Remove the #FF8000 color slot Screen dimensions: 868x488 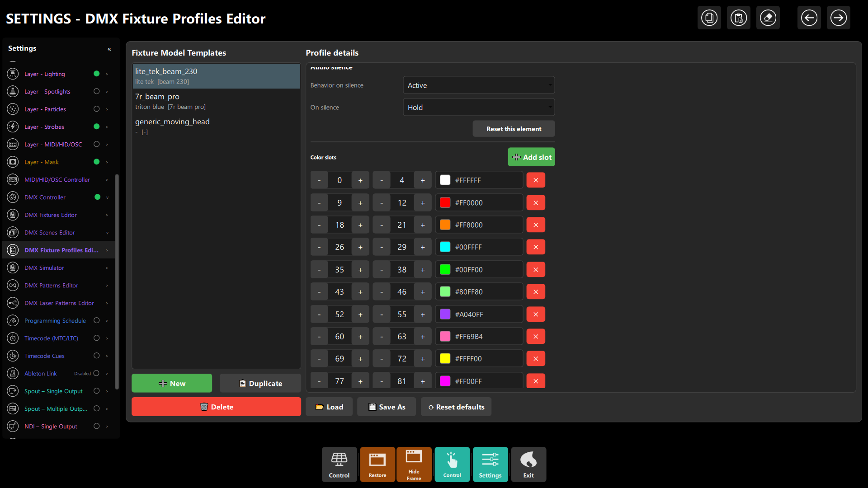tap(536, 225)
